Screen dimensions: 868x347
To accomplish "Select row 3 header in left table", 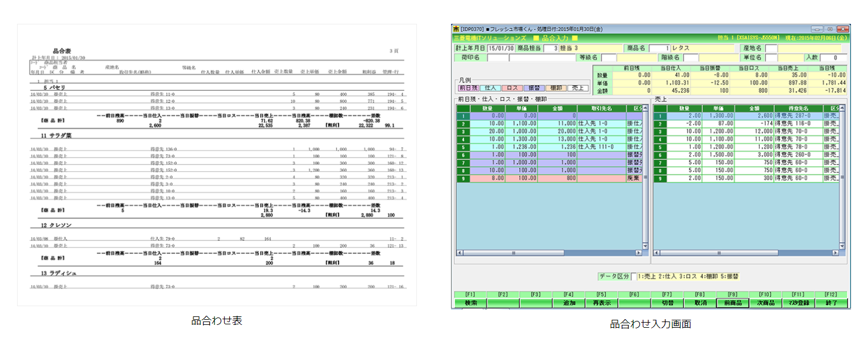I will (463, 131).
